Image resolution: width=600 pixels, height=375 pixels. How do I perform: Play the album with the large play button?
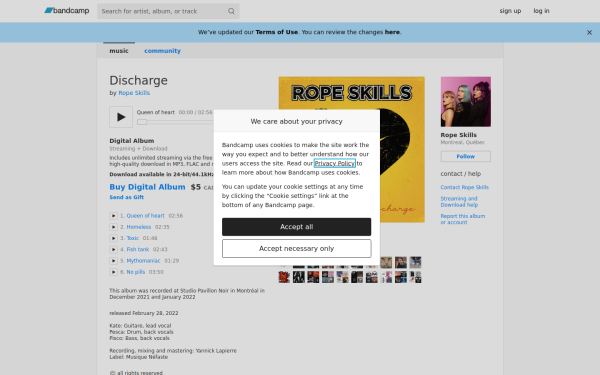121,117
